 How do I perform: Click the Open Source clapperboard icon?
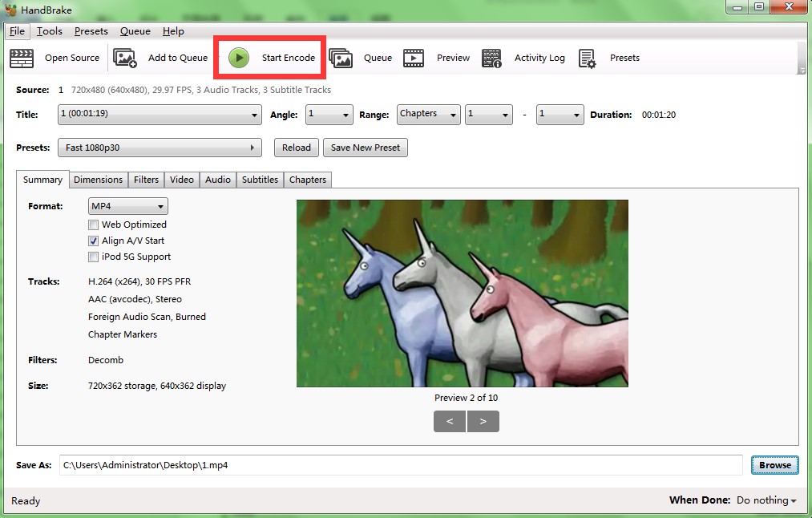pyautogui.click(x=22, y=58)
